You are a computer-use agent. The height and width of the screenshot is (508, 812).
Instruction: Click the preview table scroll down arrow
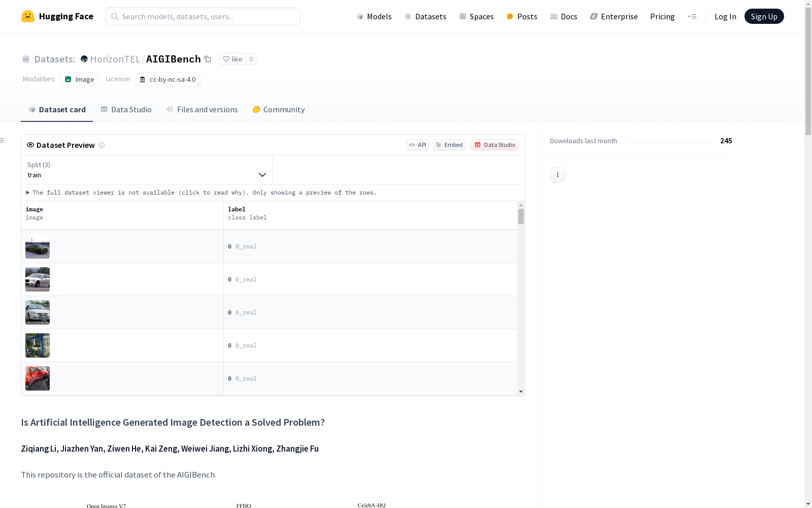tap(521, 392)
